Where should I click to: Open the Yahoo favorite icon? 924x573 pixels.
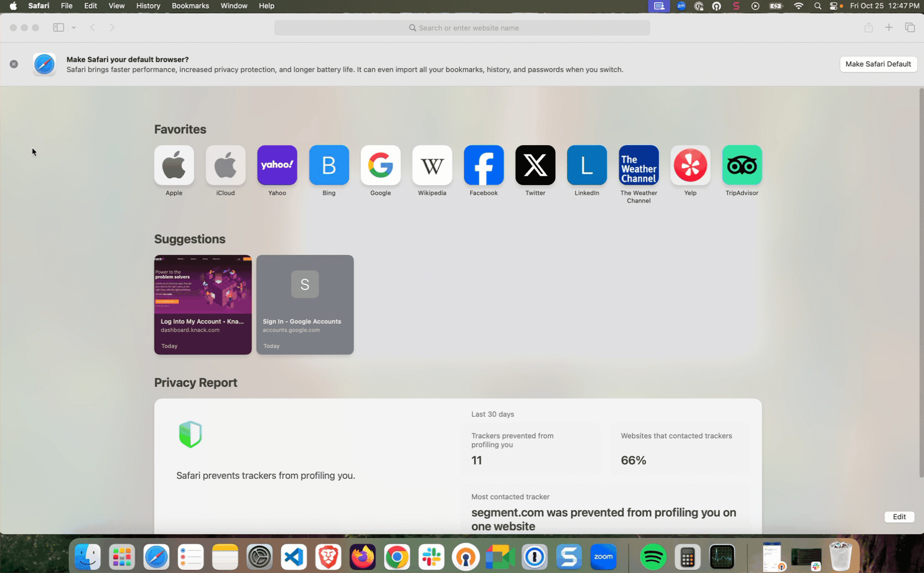[277, 165]
